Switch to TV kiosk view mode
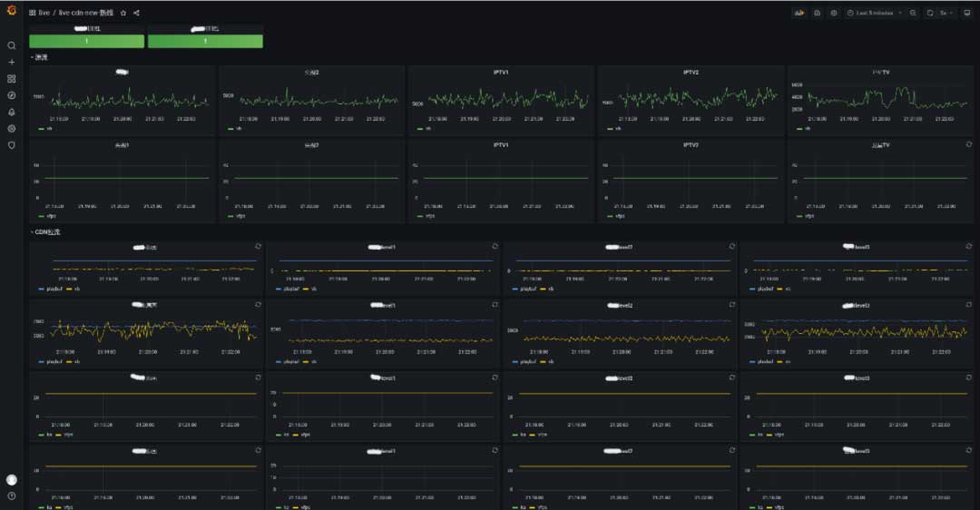This screenshot has height=510, width=980. click(x=966, y=13)
